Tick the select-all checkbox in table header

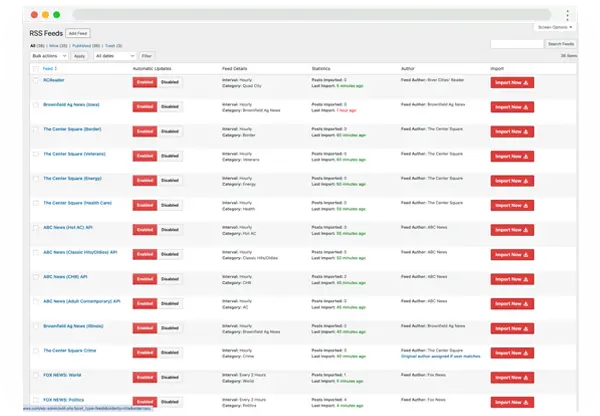pos(36,67)
